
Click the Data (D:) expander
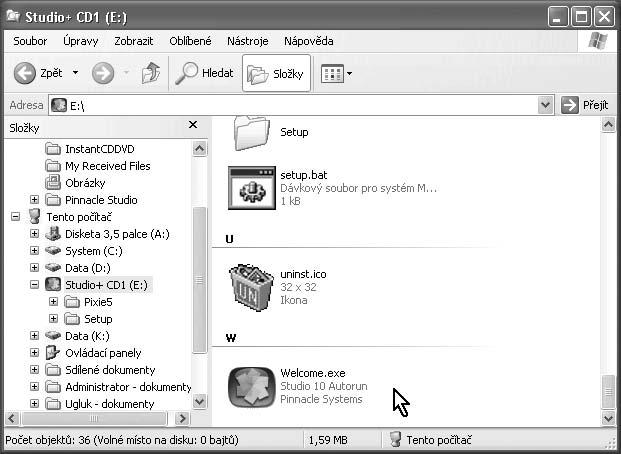coord(34,267)
